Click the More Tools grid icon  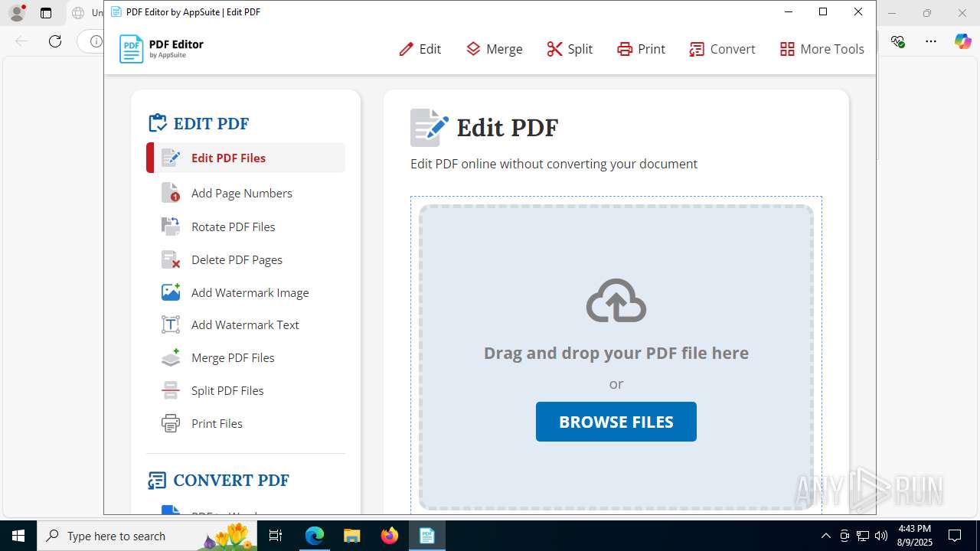787,49
